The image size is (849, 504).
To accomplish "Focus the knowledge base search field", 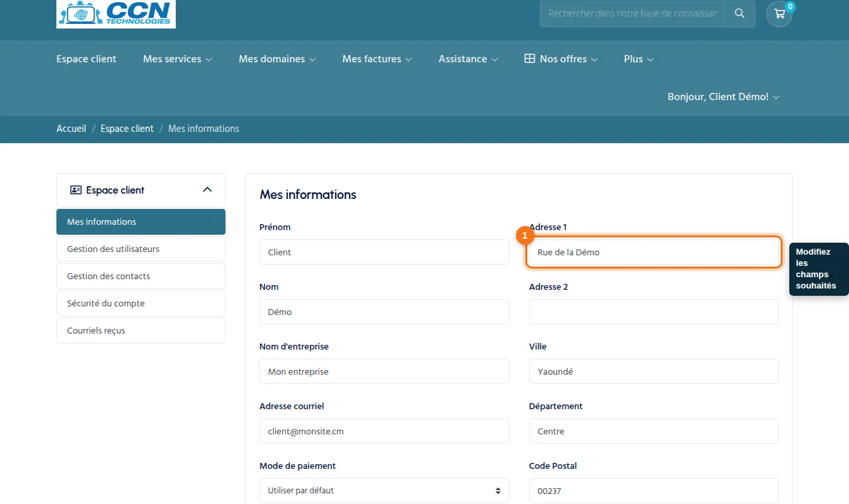I will [632, 14].
